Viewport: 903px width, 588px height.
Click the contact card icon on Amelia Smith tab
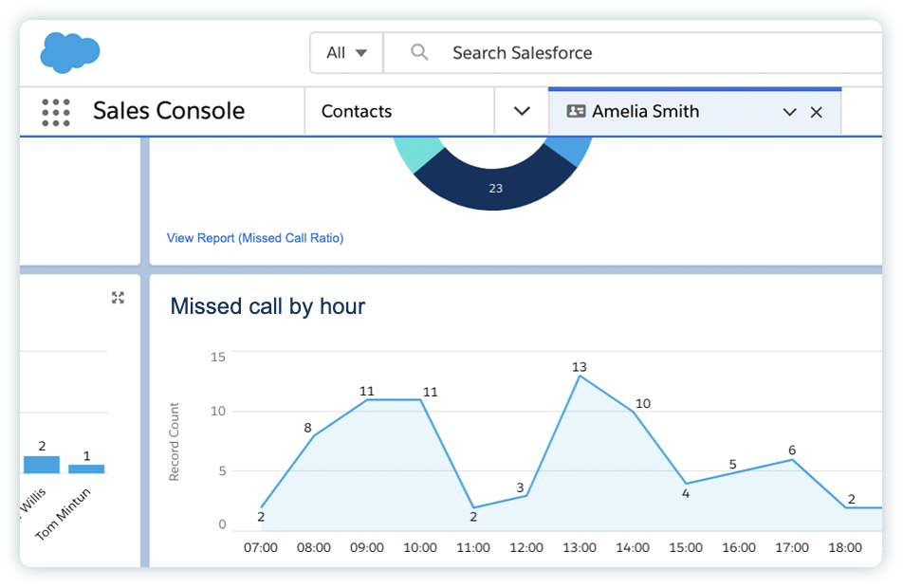pyautogui.click(x=576, y=111)
